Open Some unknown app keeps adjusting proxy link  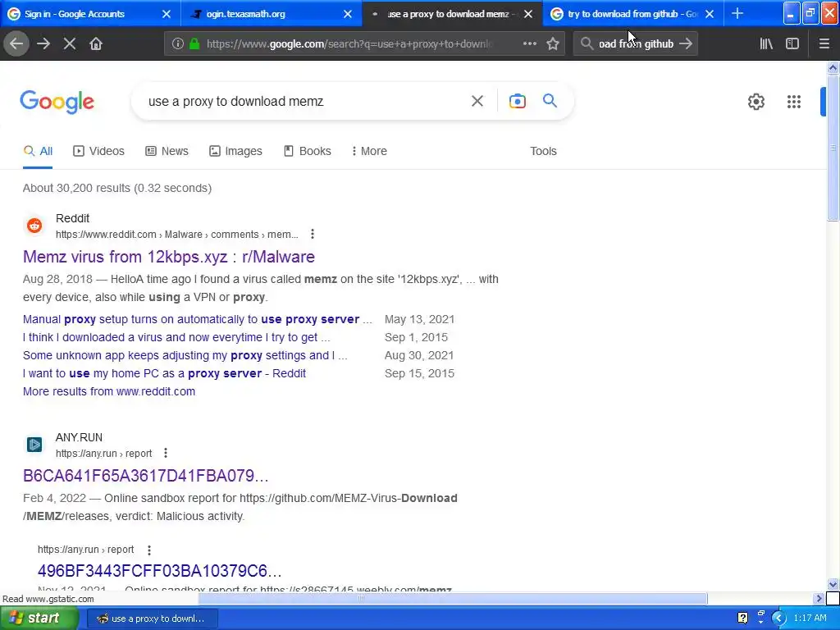pyautogui.click(x=185, y=355)
